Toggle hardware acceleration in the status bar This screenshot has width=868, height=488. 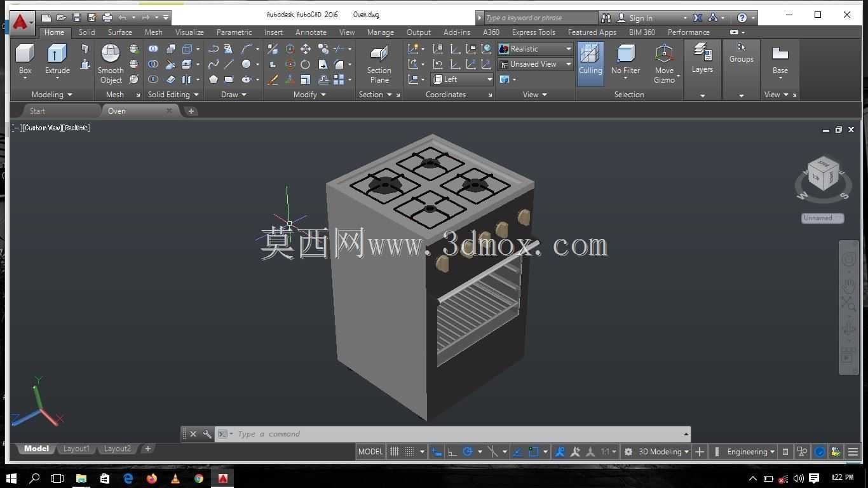(x=820, y=452)
